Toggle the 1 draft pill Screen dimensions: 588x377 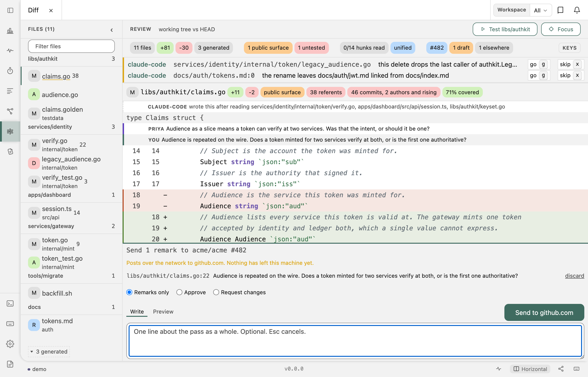[x=461, y=48]
